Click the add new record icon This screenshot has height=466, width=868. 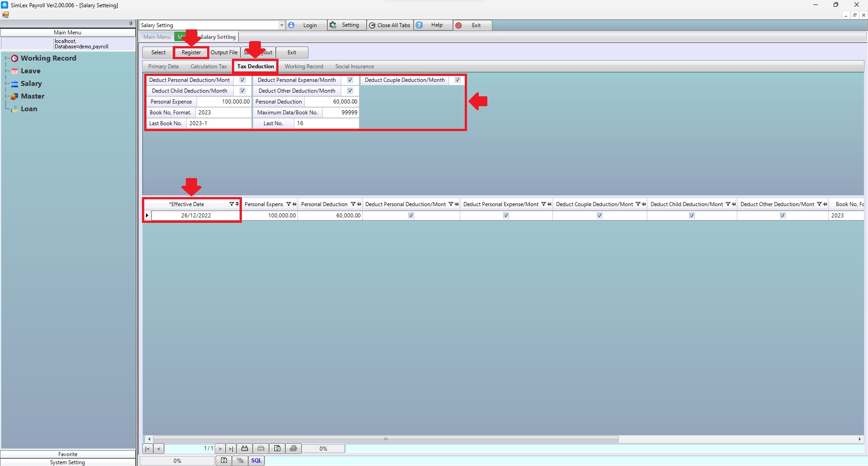click(x=245, y=448)
